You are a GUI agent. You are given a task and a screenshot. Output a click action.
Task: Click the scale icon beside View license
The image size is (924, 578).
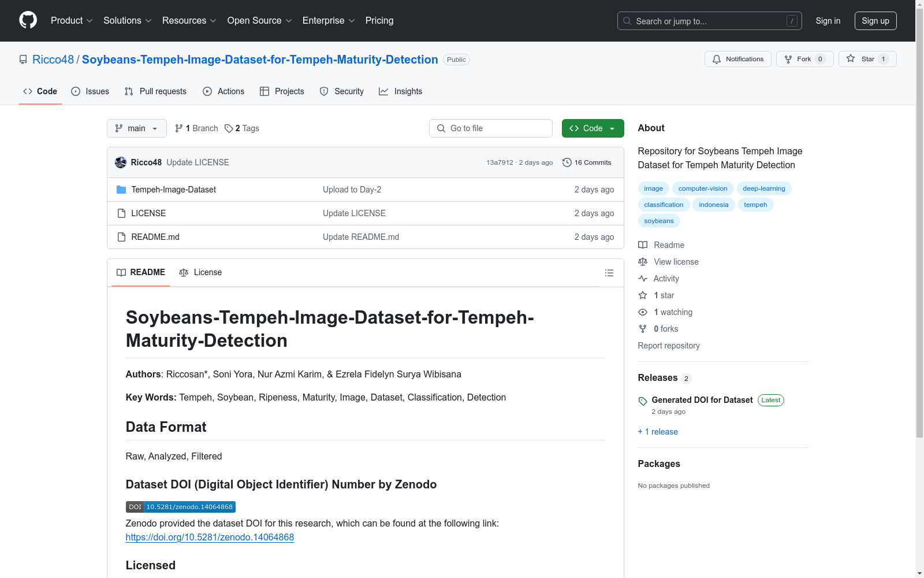coord(643,262)
